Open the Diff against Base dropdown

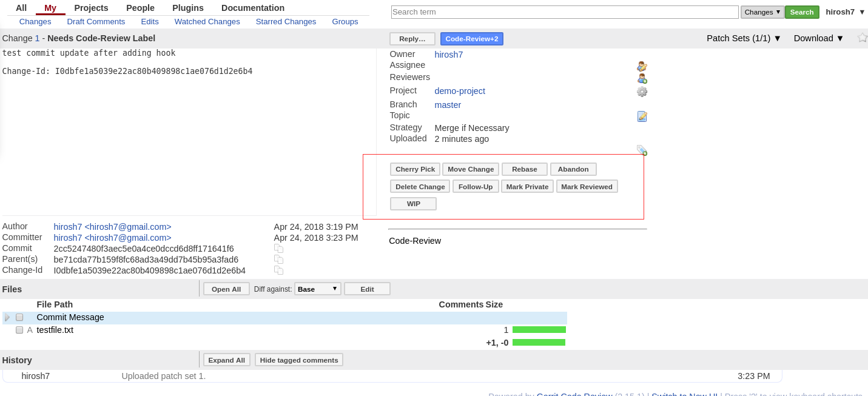[x=318, y=289]
